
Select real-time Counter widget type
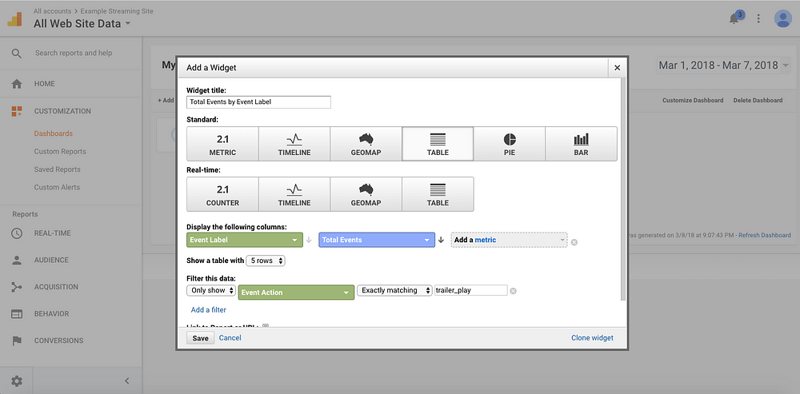point(222,194)
